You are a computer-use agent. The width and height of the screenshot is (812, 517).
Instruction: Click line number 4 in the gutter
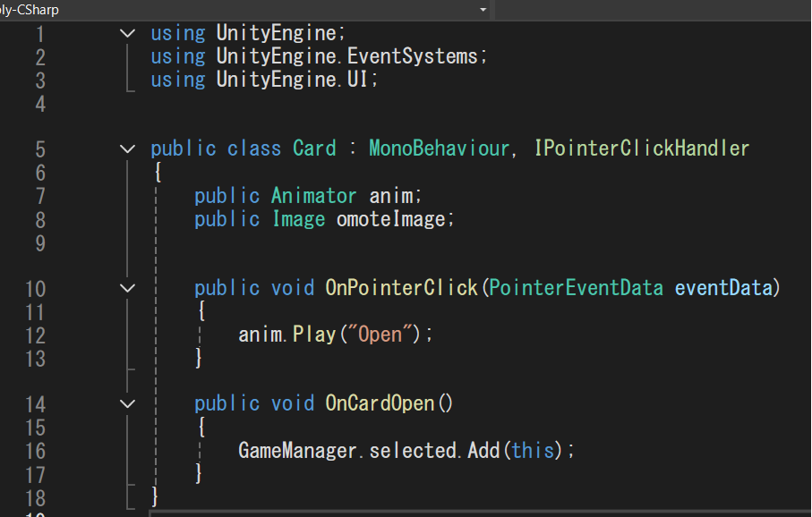click(38, 104)
